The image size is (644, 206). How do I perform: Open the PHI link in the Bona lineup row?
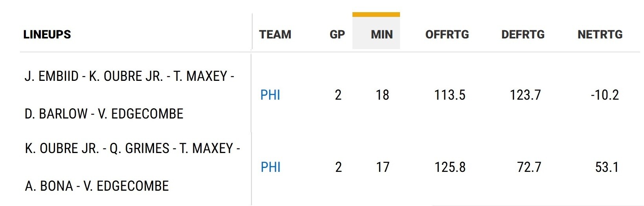click(271, 167)
